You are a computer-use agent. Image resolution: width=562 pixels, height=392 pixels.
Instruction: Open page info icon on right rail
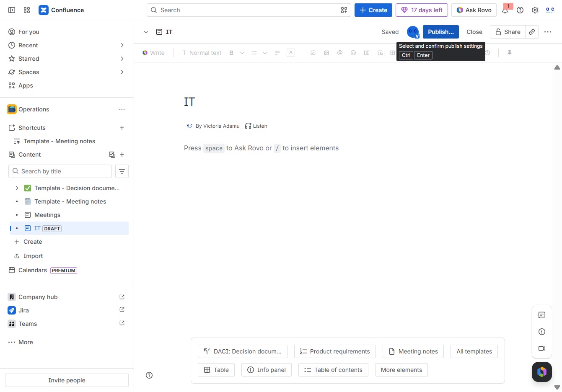[542, 332]
